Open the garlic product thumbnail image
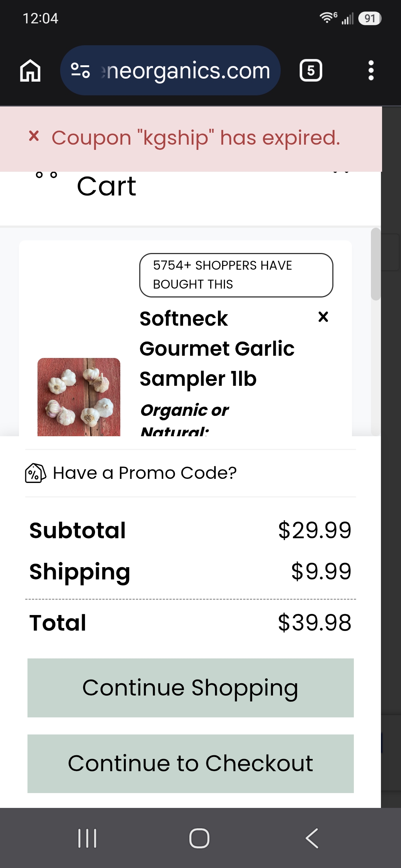This screenshot has height=868, width=401. [x=79, y=397]
